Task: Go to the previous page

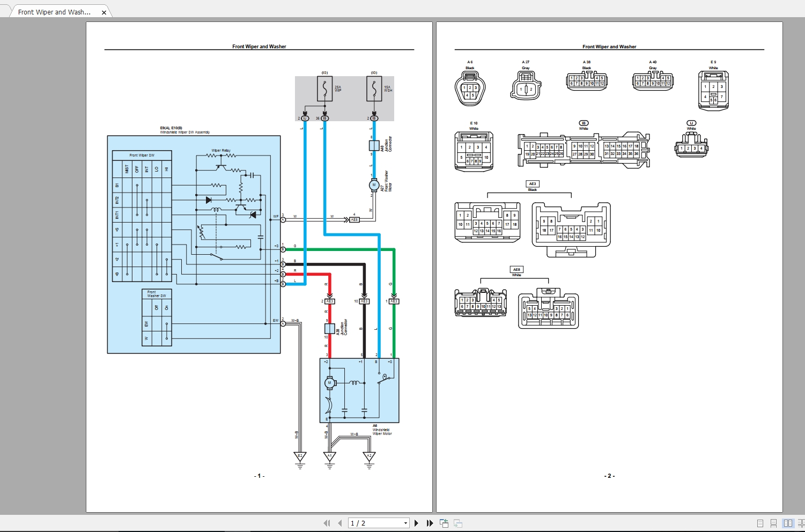Action: click(340, 523)
